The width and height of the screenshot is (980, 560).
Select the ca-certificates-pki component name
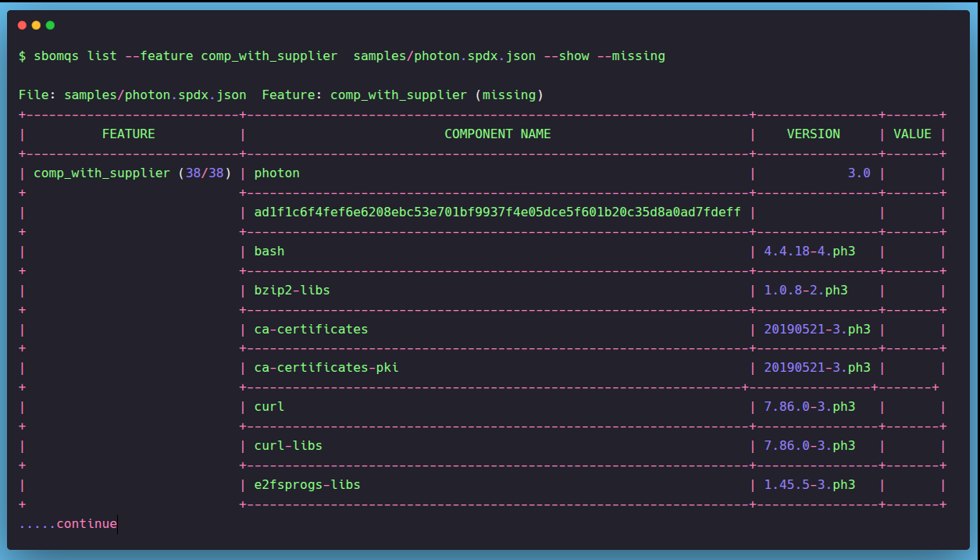pyautogui.click(x=326, y=368)
